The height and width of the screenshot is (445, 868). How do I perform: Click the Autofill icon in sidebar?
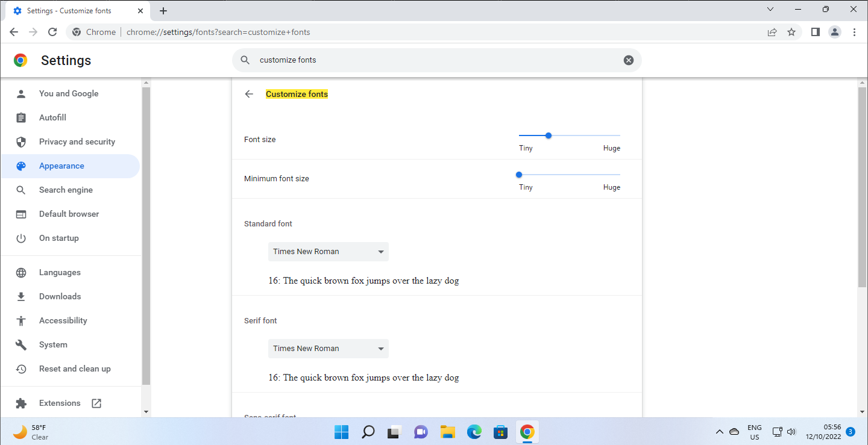22,117
